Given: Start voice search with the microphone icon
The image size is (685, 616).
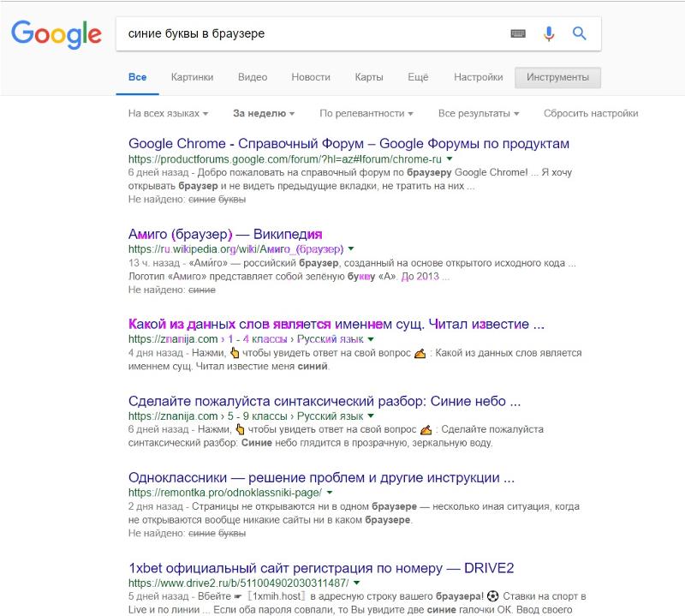Looking at the screenshot, I should [x=549, y=33].
